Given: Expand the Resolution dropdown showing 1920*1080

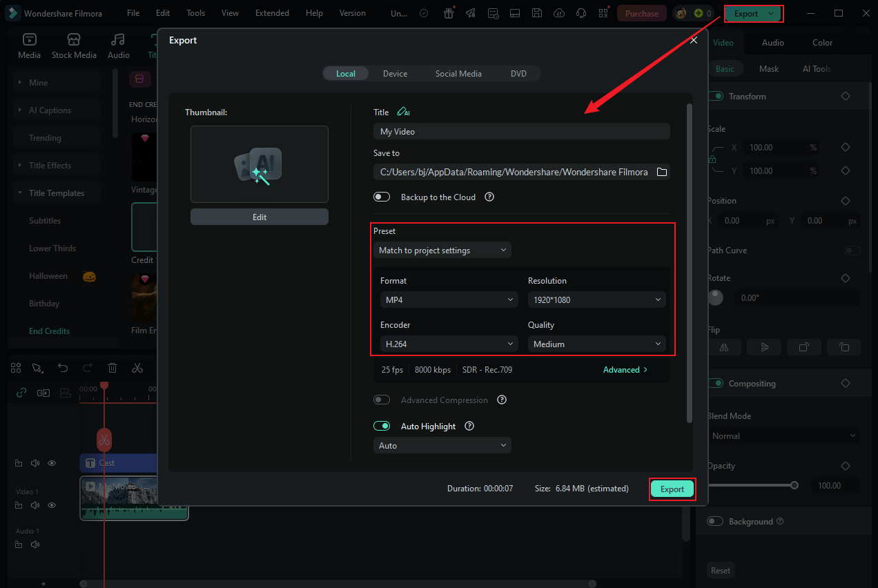Looking at the screenshot, I should [596, 300].
